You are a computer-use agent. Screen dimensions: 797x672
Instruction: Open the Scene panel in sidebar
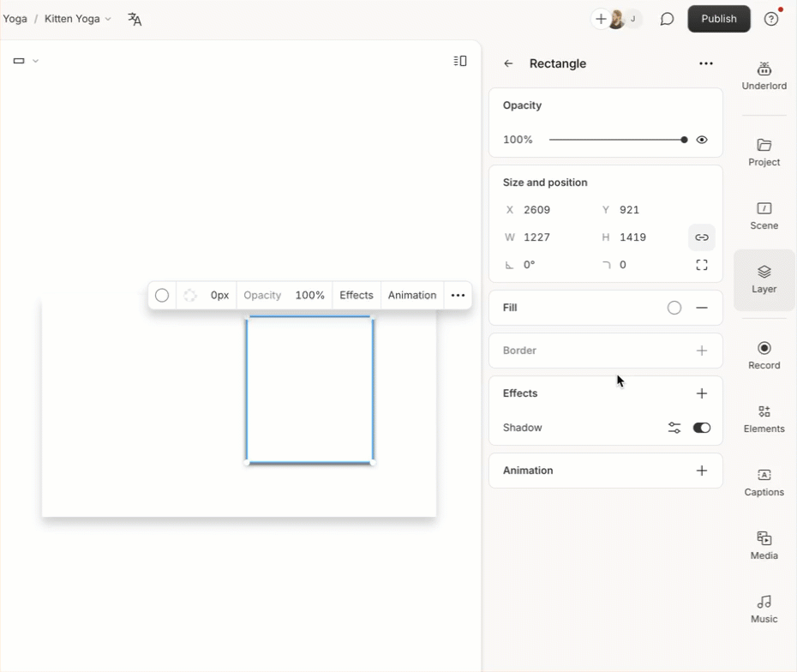764,216
